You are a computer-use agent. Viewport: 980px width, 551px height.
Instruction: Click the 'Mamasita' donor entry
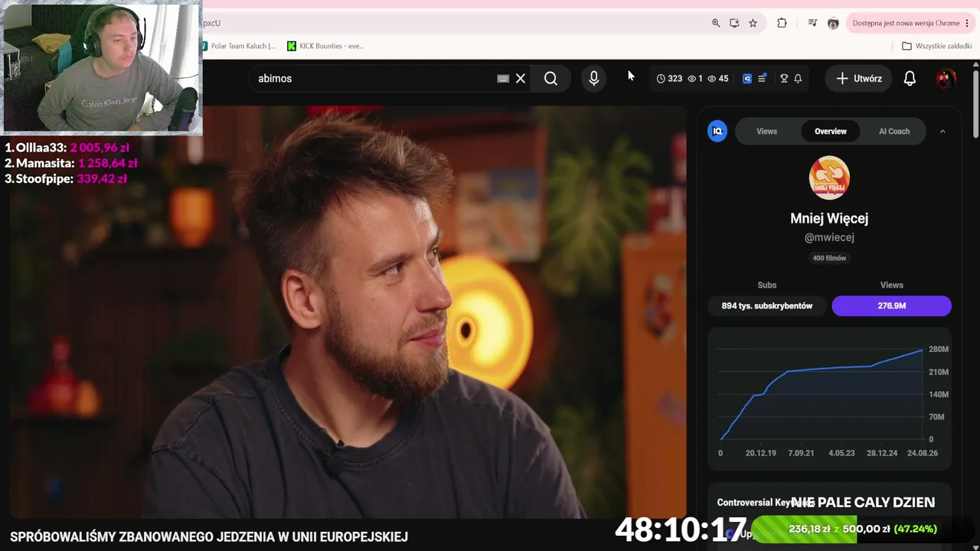tap(71, 163)
